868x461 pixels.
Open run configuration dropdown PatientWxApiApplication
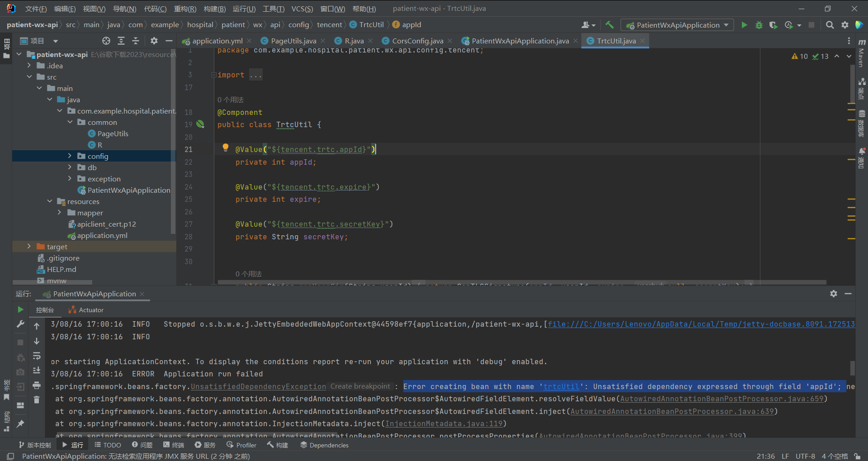[x=678, y=25]
